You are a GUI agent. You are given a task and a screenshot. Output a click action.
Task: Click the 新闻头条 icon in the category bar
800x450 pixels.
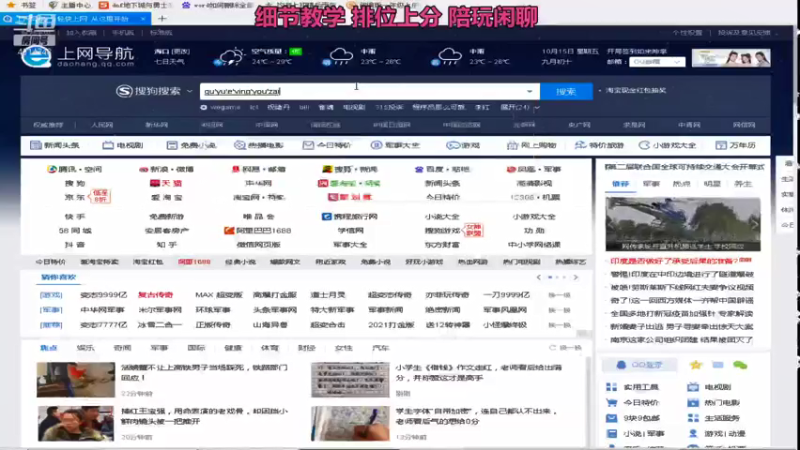tap(36, 145)
